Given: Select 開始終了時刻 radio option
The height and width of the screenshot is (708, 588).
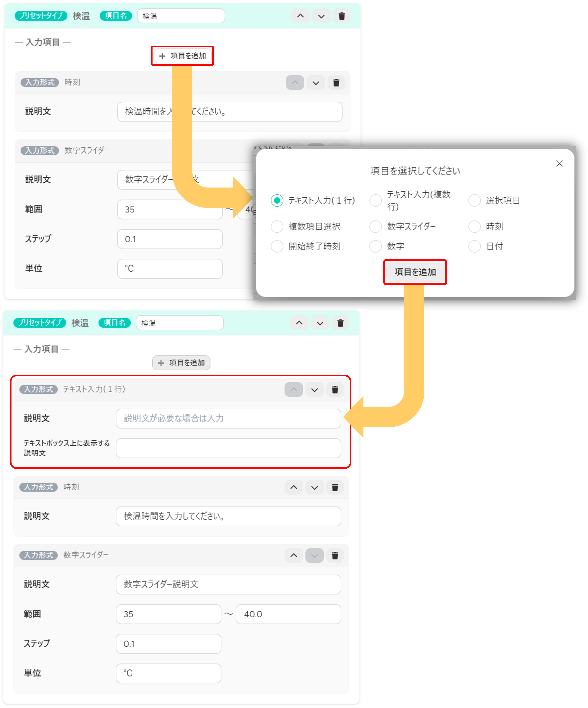Looking at the screenshot, I should [277, 246].
